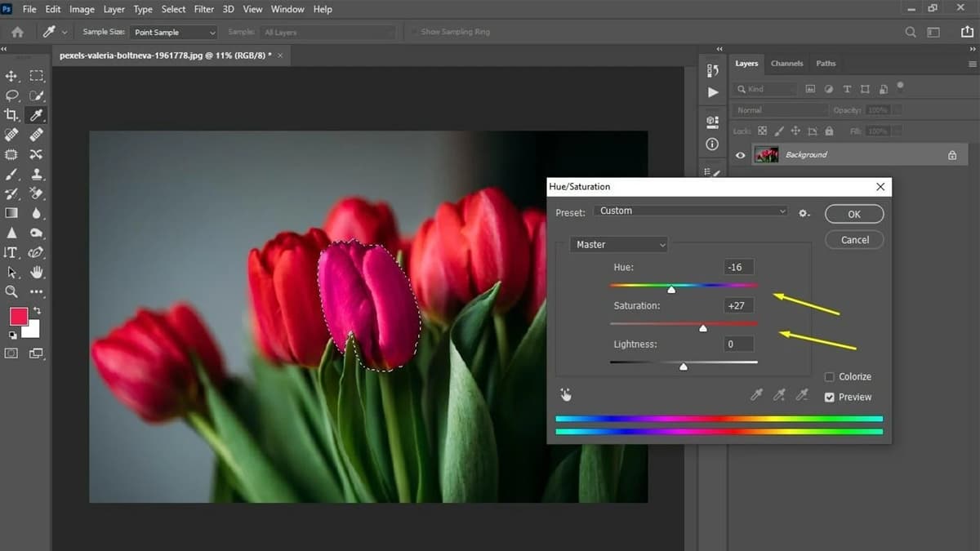This screenshot has width=980, height=551.
Task: Open the preset options gear icon
Action: click(x=804, y=212)
